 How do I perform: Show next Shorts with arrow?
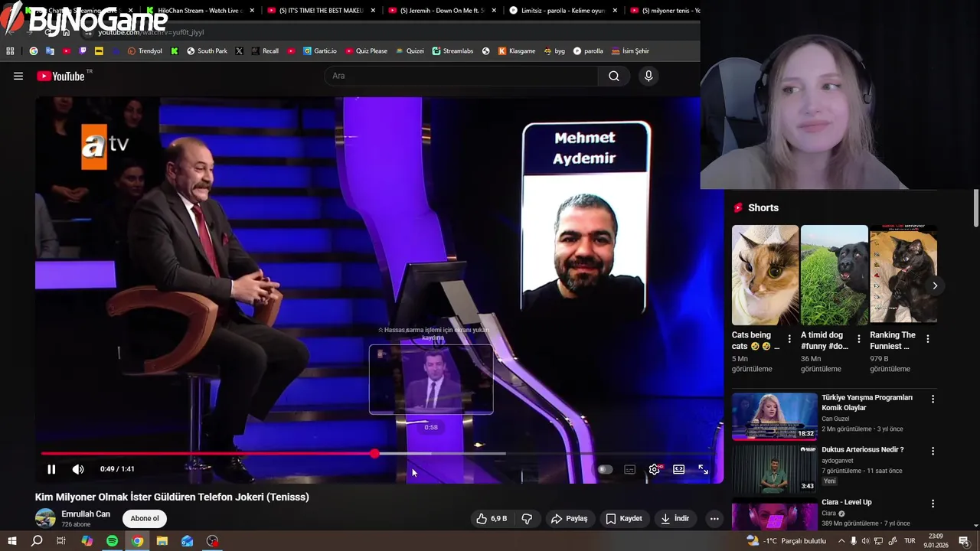pyautogui.click(x=935, y=285)
